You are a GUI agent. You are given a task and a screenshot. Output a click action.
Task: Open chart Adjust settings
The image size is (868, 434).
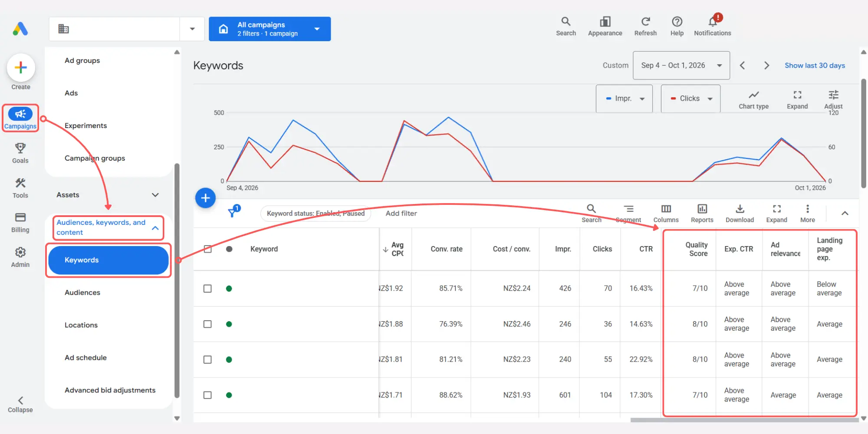[x=833, y=100]
